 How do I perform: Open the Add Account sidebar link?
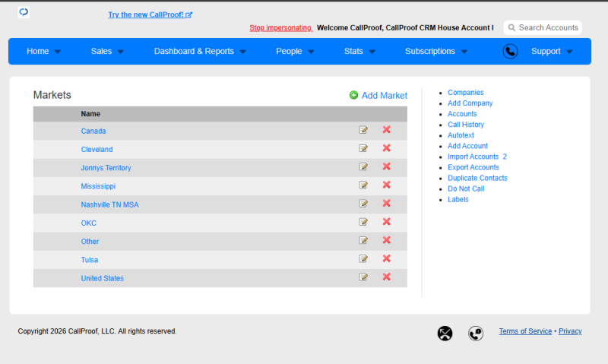pos(467,146)
